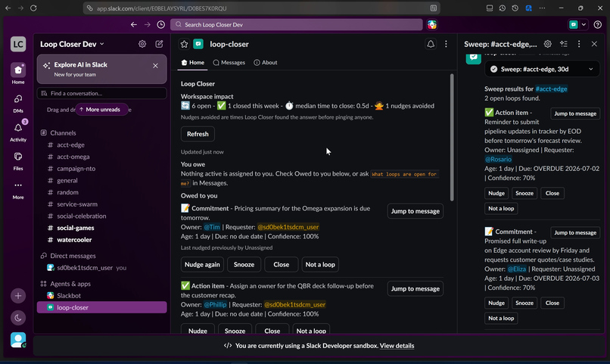Reload the browser page
The width and height of the screenshot is (610, 364).
click(33, 8)
